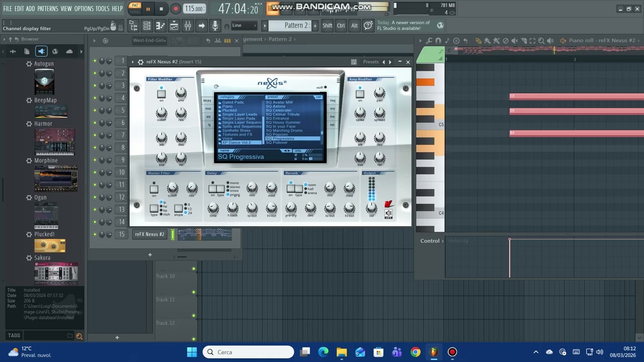
Task: Click the browser search magnifier icon
Action: click(x=79, y=336)
